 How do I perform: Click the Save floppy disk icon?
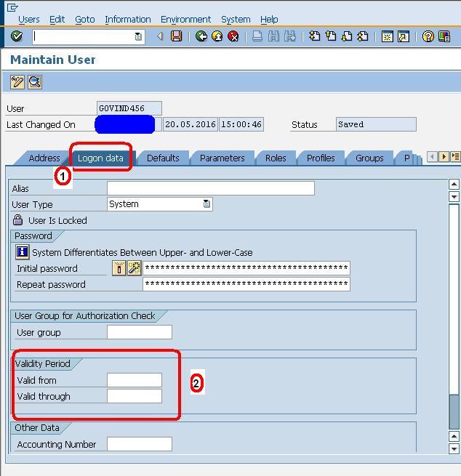177,36
